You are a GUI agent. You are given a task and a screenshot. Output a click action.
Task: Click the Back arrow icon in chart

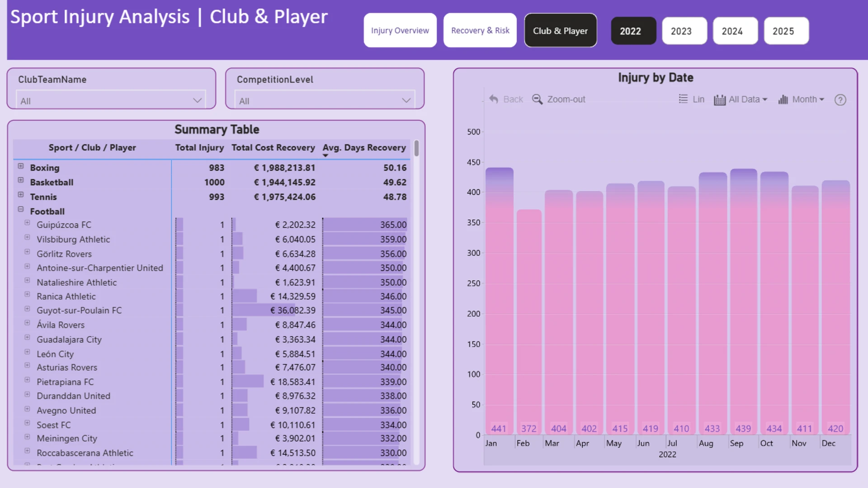(x=494, y=99)
